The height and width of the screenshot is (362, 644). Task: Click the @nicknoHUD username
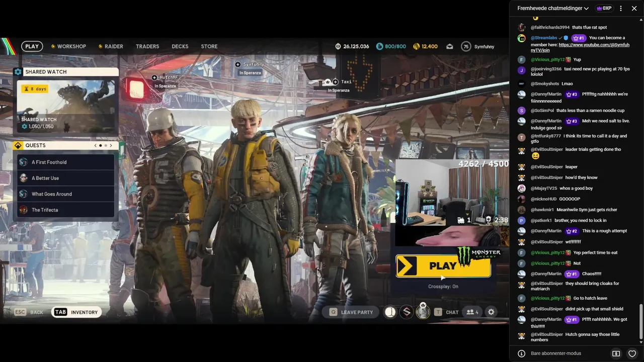coord(544,199)
